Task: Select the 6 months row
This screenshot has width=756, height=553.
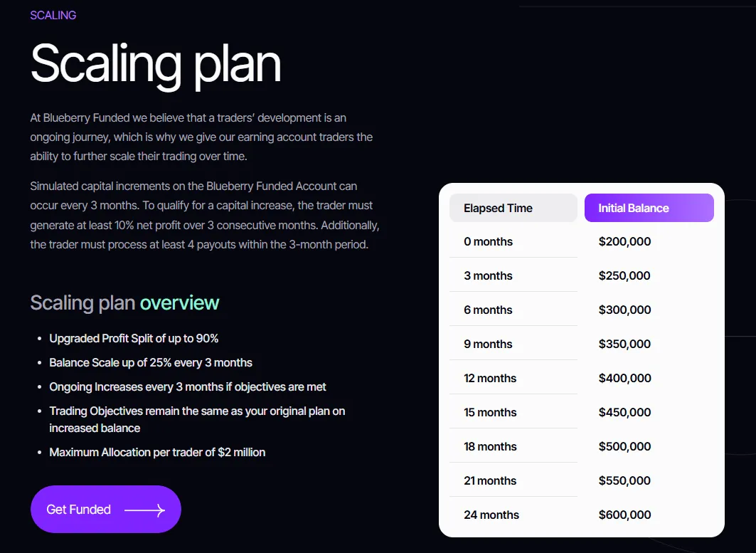Action: click(x=487, y=310)
